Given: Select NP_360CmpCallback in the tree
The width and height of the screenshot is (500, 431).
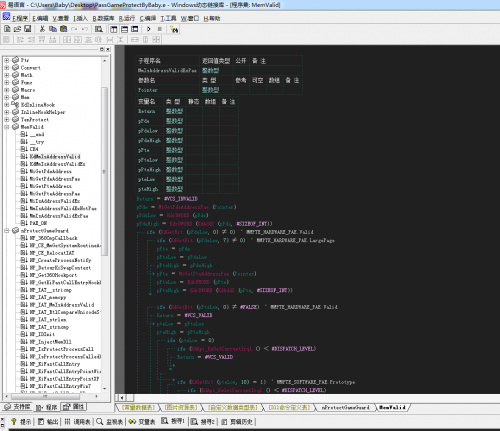Looking at the screenshot, I should point(53,238).
